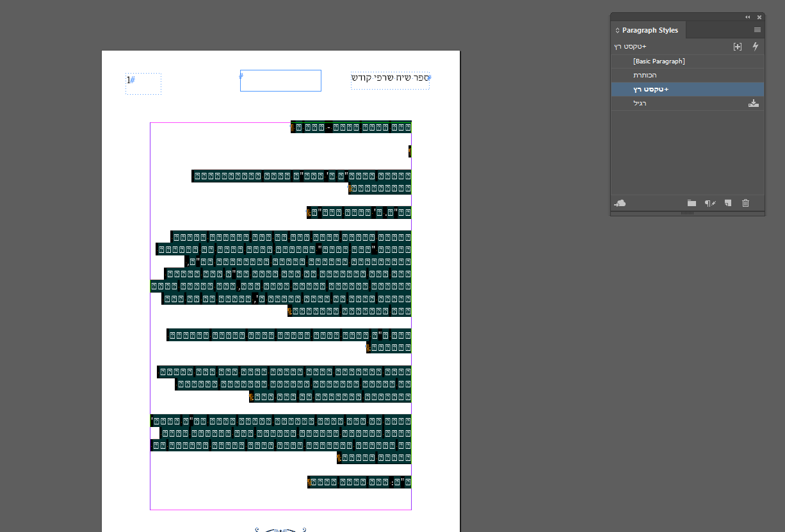This screenshot has width=785, height=532.
Task: Toggle the style override highlighter icon
Action: point(738,47)
